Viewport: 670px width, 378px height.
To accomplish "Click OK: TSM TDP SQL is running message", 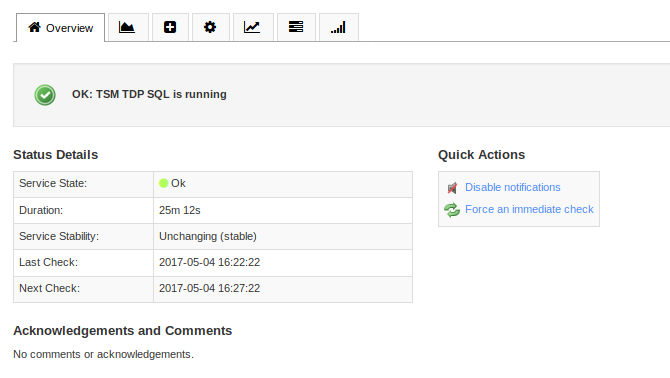I will tap(149, 94).
